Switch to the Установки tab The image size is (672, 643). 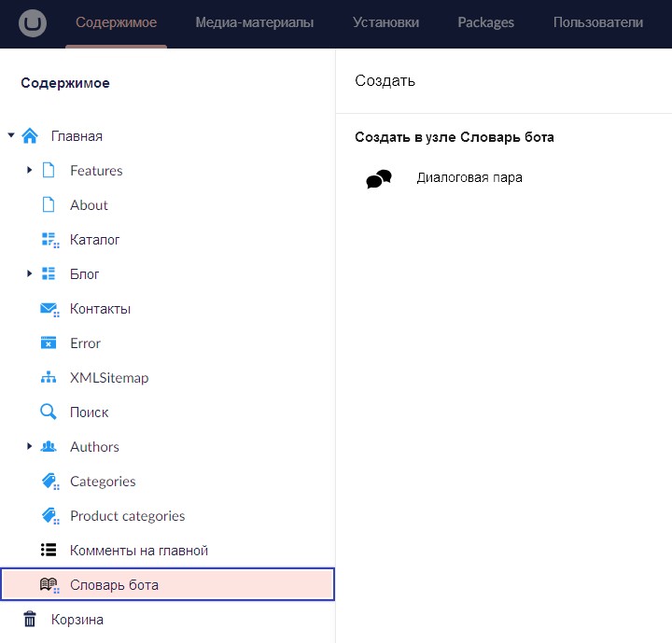point(385,22)
